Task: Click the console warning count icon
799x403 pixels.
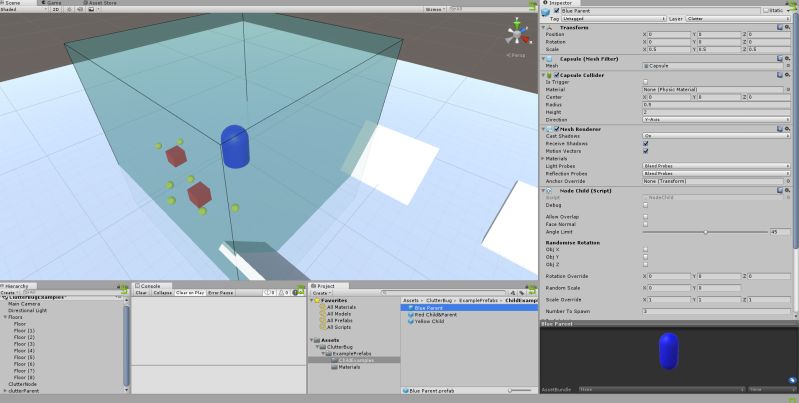Action: (x=281, y=293)
